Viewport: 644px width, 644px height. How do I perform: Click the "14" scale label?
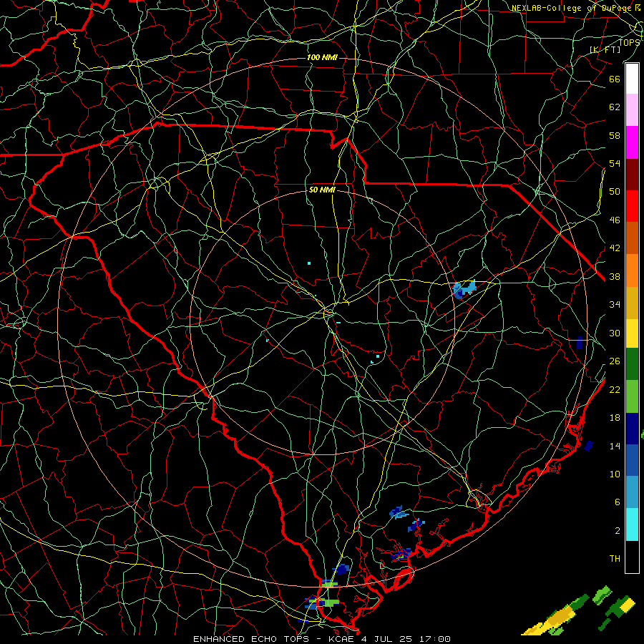click(615, 446)
